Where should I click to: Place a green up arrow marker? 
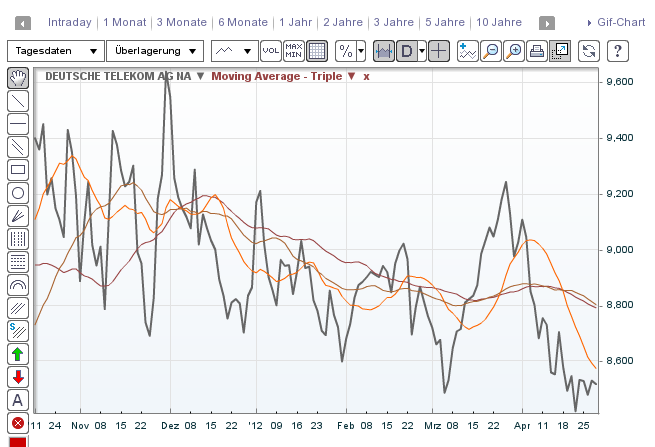click(18, 354)
